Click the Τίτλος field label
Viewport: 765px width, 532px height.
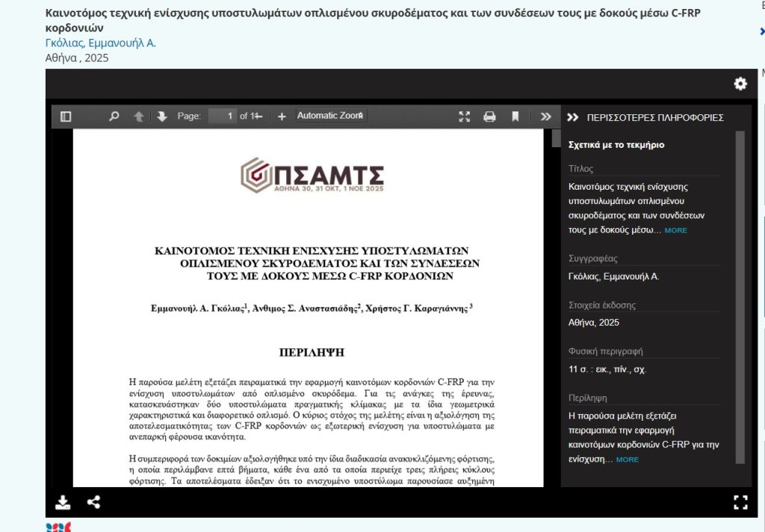click(580, 169)
